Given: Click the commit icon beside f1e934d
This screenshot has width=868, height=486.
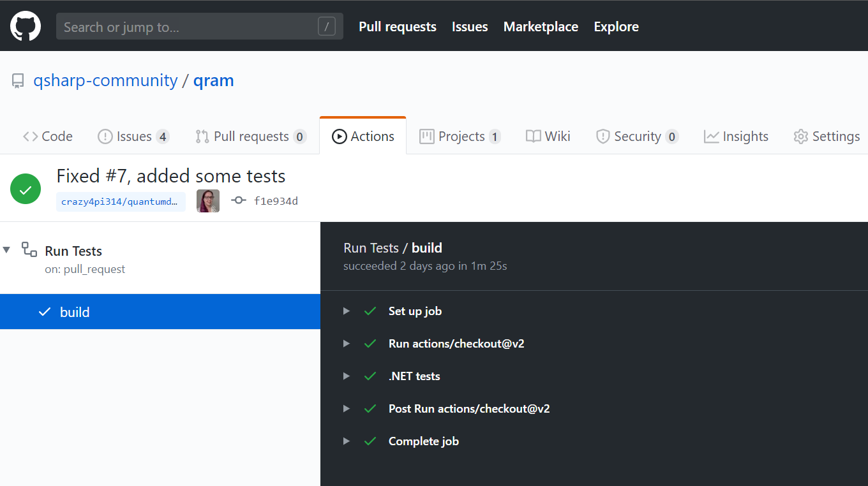Looking at the screenshot, I should coord(239,200).
